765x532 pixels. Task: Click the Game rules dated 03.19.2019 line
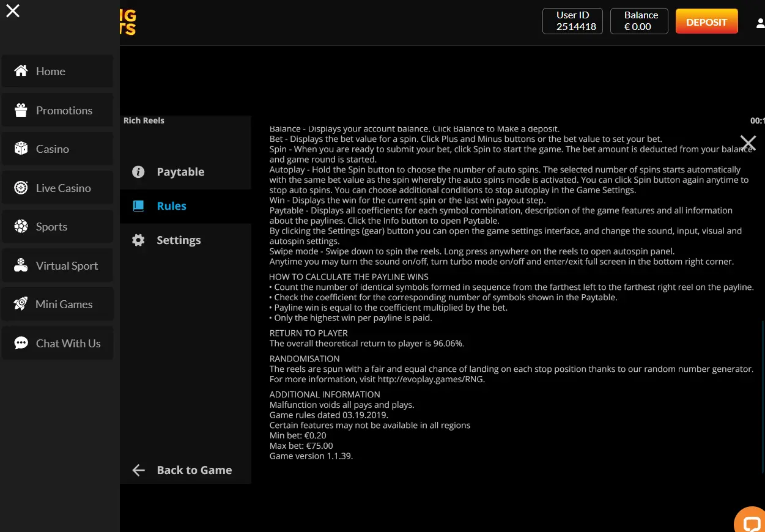click(329, 415)
